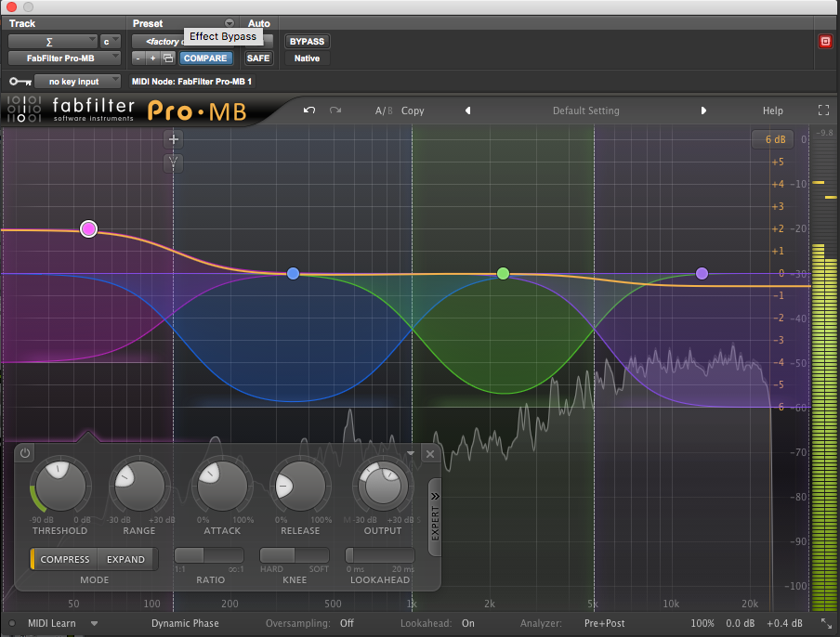Click the key input key icon
Image resolution: width=840 pixels, height=637 pixels.
[x=20, y=82]
